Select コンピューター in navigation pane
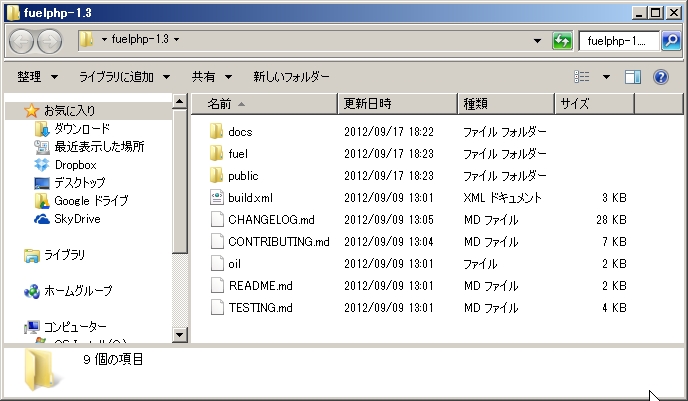The width and height of the screenshot is (688, 401). tap(75, 326)
